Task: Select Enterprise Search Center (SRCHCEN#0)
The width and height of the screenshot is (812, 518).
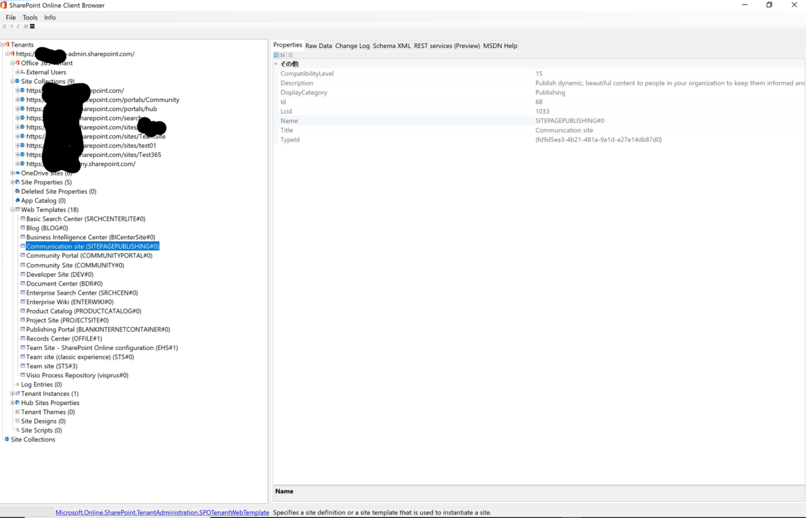Action: point(82,293)
